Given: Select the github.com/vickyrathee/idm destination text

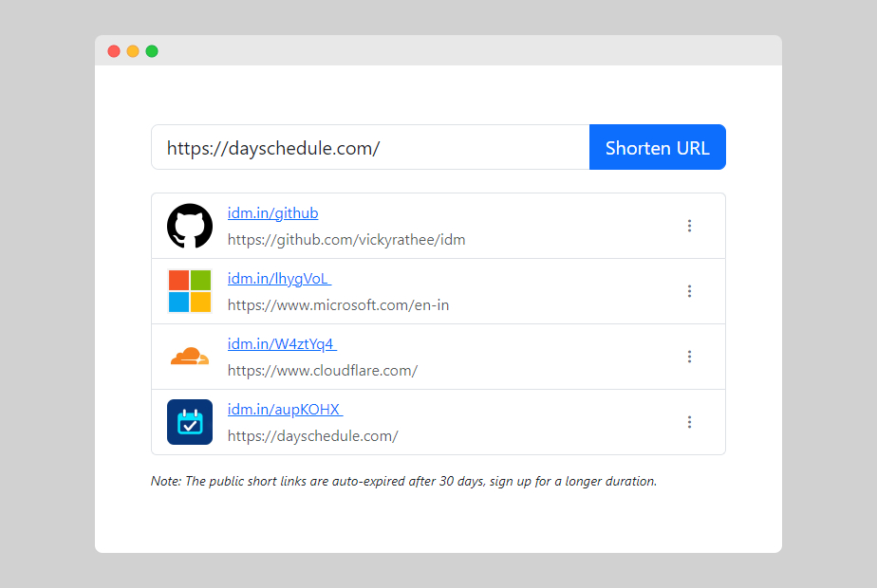Looking at the screenshot, I should pos(345,239).
